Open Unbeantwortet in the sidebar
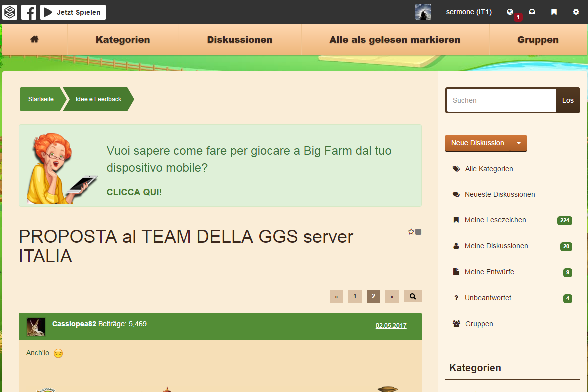 [x=488, y=298]
